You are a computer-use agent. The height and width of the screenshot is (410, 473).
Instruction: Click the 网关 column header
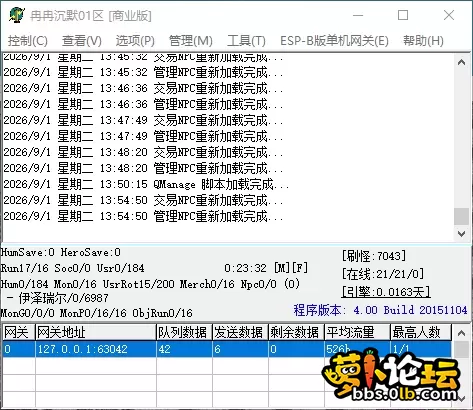(19, 332)
